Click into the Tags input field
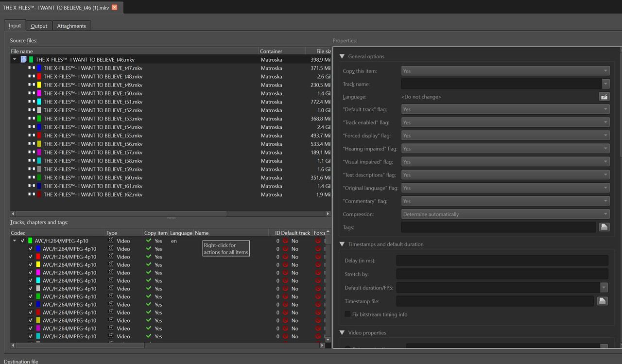 [498, 227]
